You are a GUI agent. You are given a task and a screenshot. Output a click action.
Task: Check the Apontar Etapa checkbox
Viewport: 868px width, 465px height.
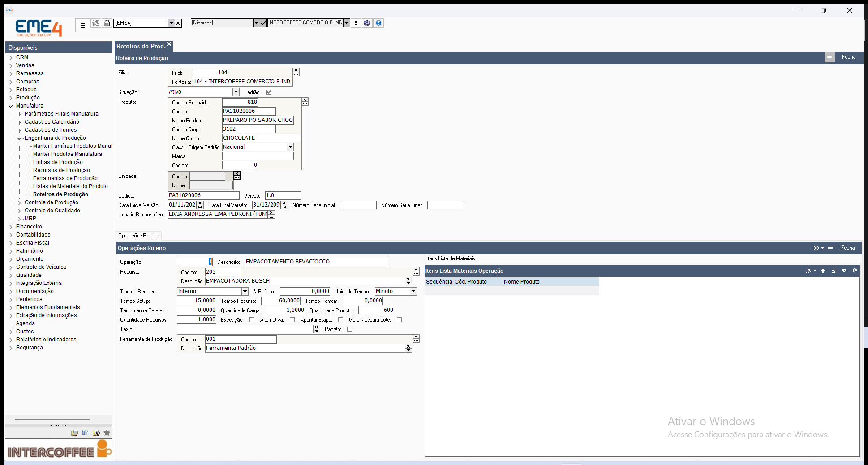pos(340,320)
